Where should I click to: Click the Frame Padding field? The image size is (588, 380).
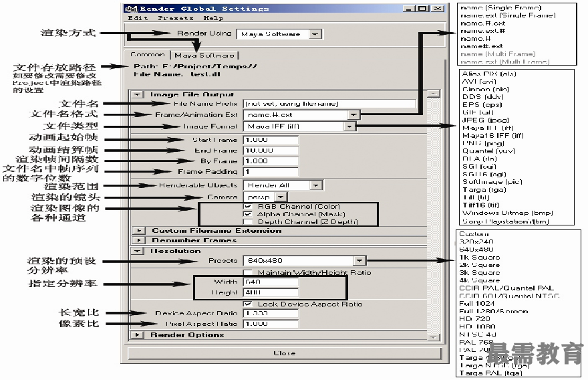coord(271,171)
